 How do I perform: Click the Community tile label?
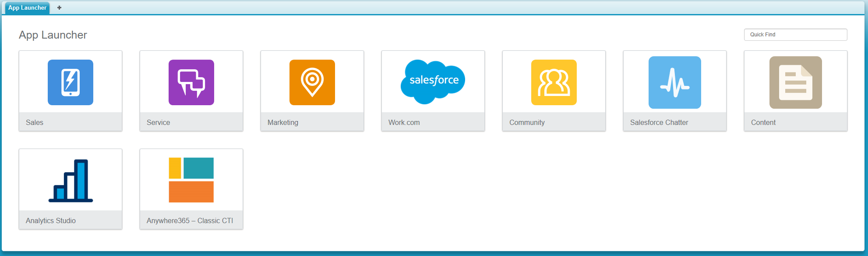coord(527,123)
